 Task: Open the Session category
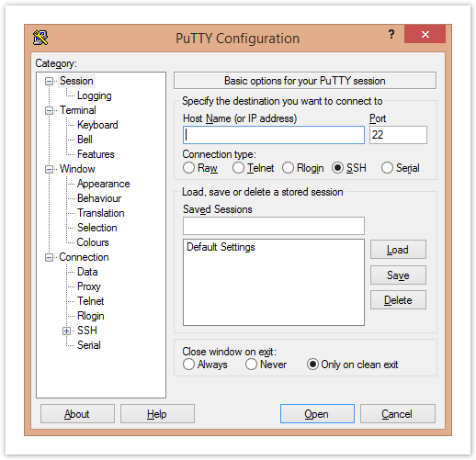tap(76, 81)
